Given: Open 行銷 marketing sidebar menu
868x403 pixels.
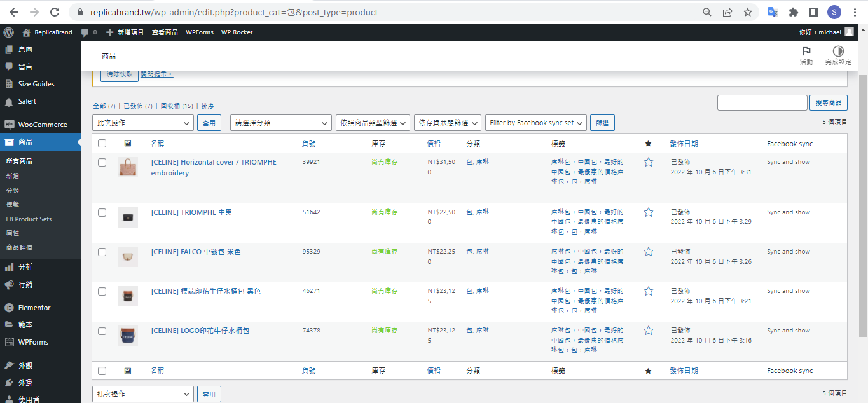Looking at the screenshot, I should pos(41,284).
